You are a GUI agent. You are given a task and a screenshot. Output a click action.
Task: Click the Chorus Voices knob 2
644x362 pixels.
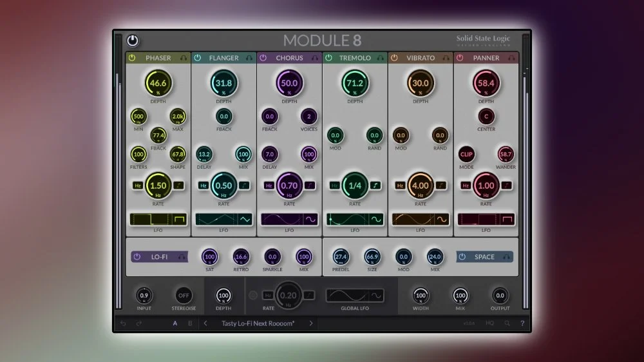tap(309, 117)
